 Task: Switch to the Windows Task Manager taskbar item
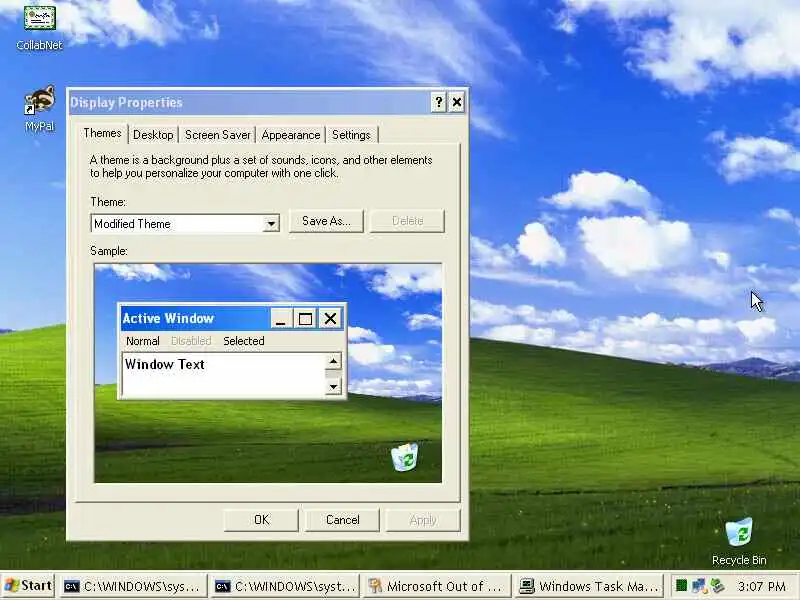coord(589,586)
